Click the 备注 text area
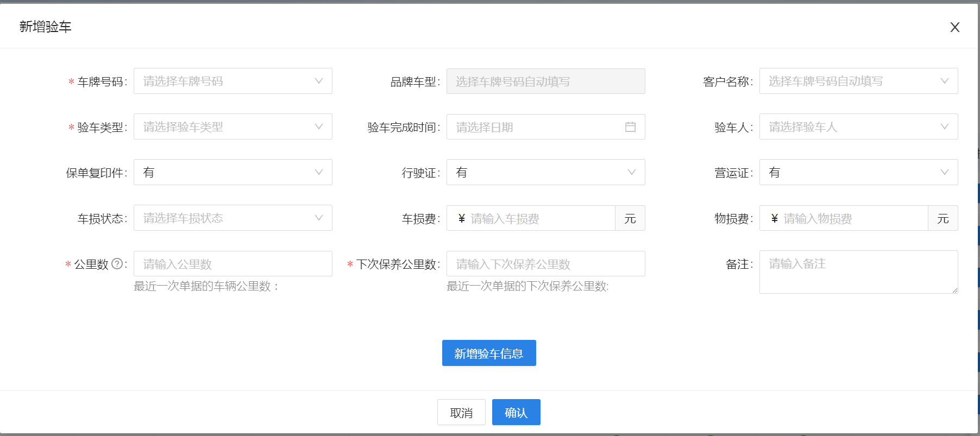This screenshot has width=980, height=436. 858,272
